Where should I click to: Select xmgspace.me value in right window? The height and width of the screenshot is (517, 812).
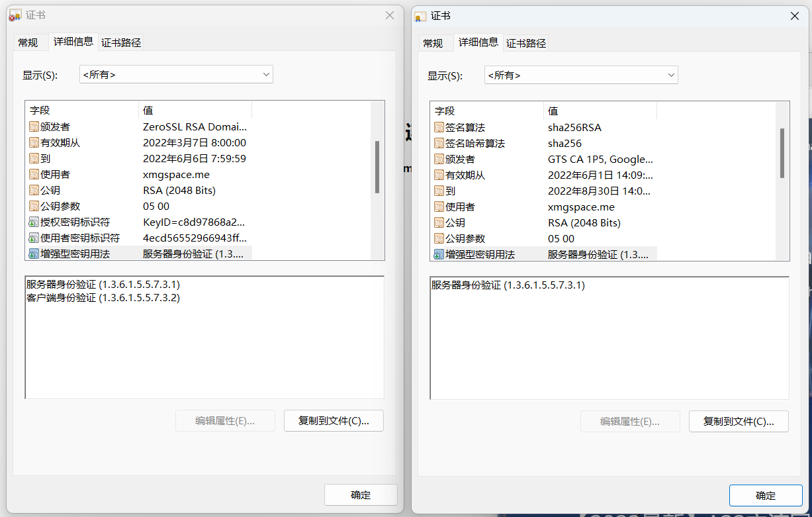click(x=581, y=207)
